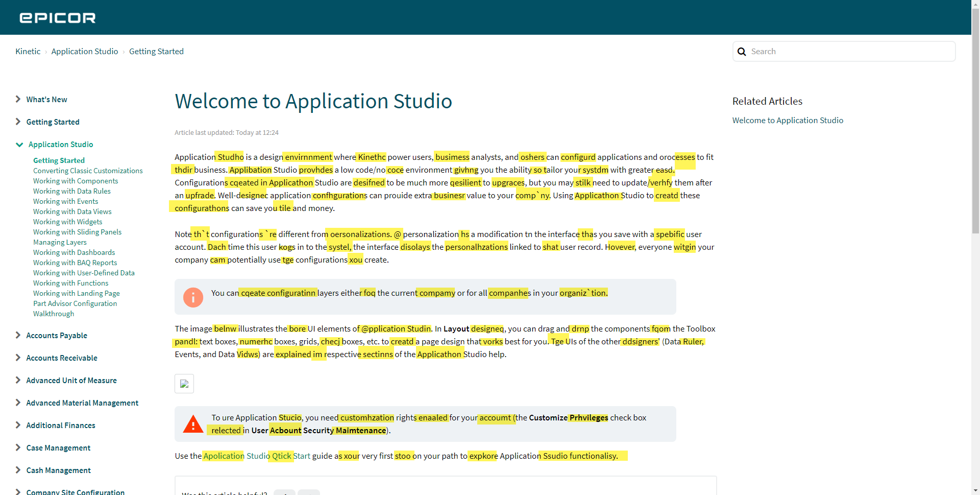Image resolution: width=980 pixels, height=495 pixels.
Task: Open the Application Studio breadcrumb link
Action: click(x=85, y=51)
